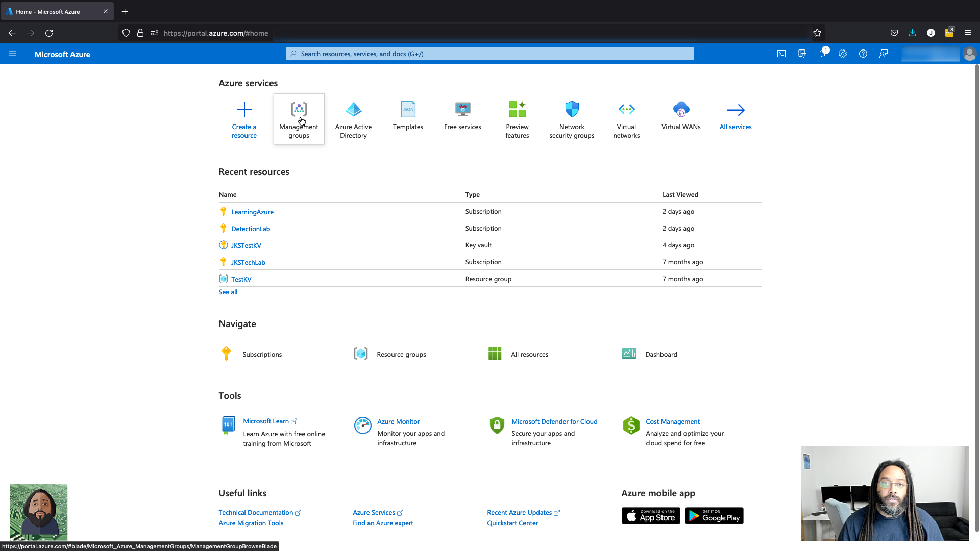This screenshot has width=980, height=551.
Task: Open Preview features tile
Action: (517, 119)
